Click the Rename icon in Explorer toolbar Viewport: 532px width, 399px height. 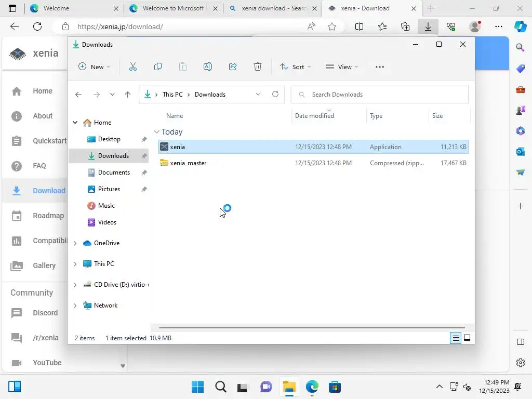208,67
